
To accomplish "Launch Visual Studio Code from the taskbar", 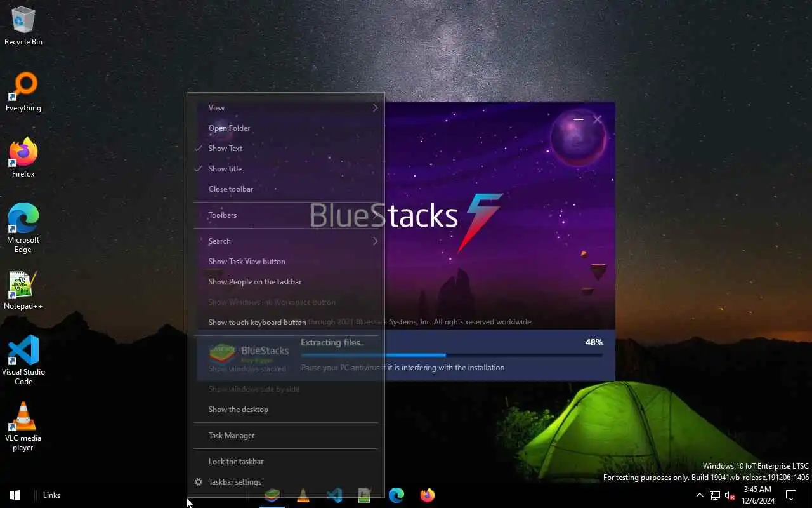I will coord(334,495).
